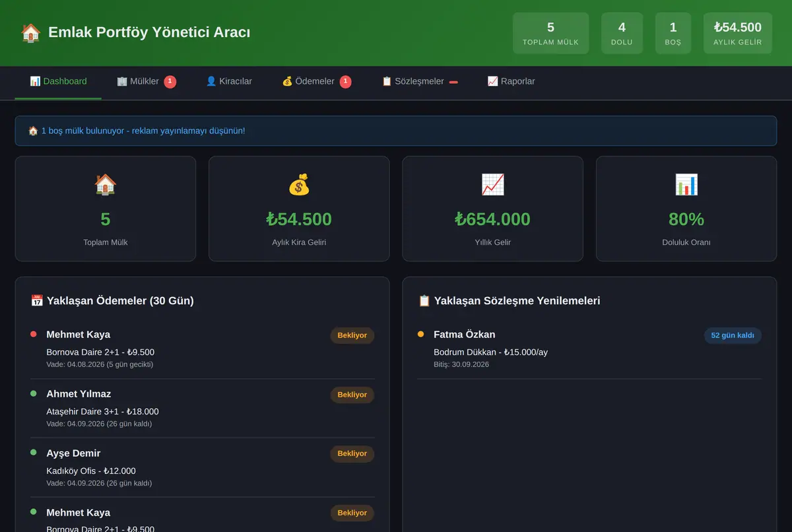
Task: Click 'Ataşehir Daire 3+1 - ₺18.000' payment line
Action: coord(102,411)
